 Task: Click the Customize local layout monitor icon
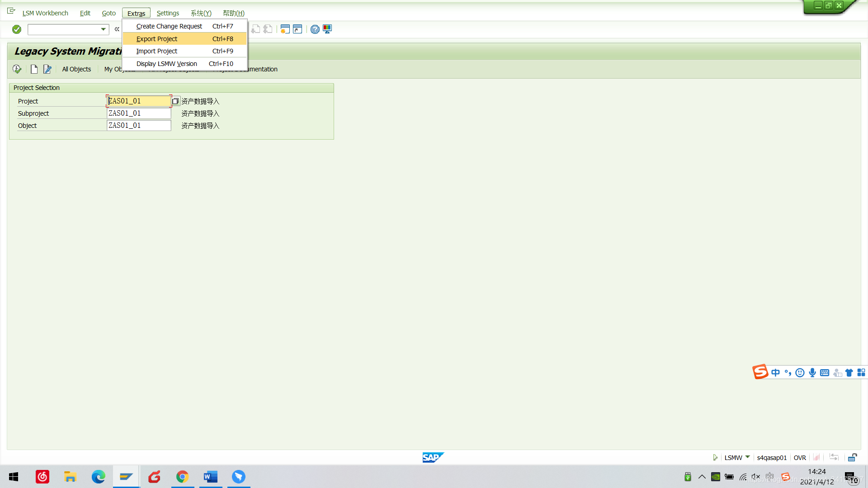coord(327,29)
